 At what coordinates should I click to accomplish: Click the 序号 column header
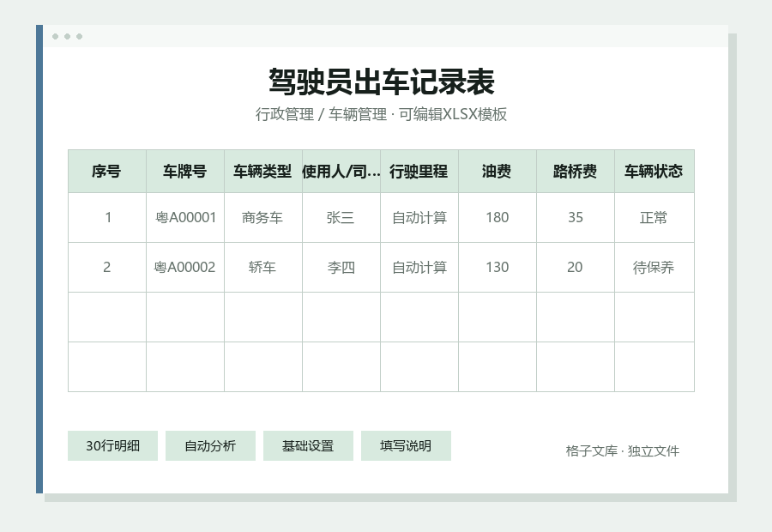coord(107,172)
